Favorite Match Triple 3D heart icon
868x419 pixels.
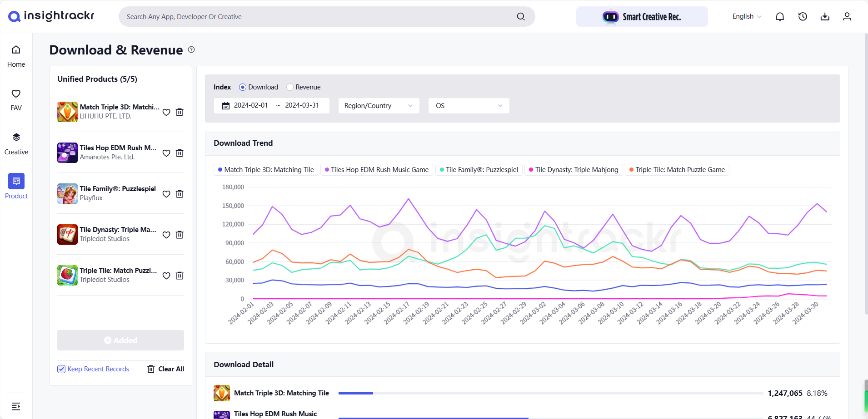point(166,112)
